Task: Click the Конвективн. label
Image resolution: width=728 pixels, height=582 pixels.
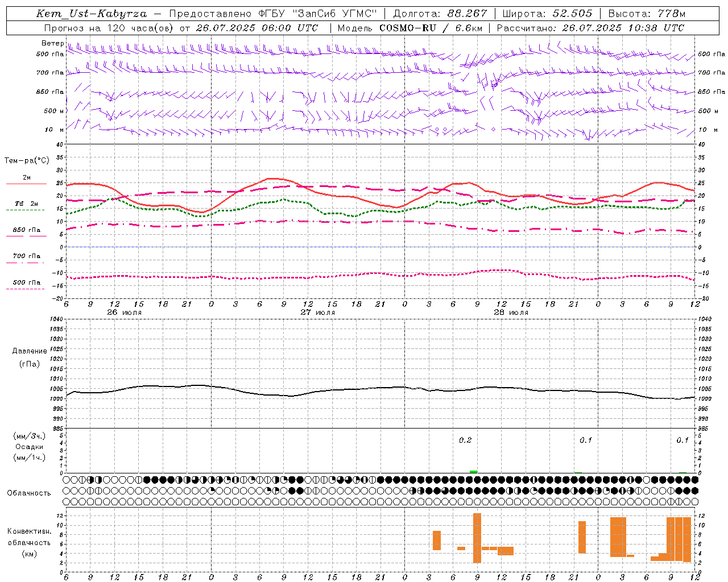Action: (x=30, y=531)
